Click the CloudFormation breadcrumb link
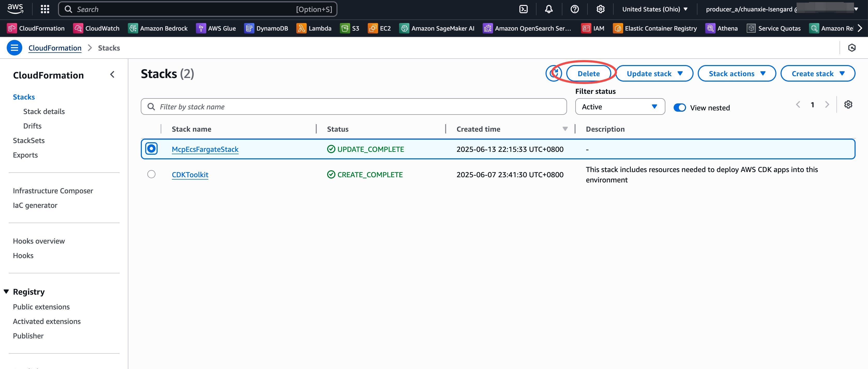Screen dimensions: 868x369 tap(55, 48)
